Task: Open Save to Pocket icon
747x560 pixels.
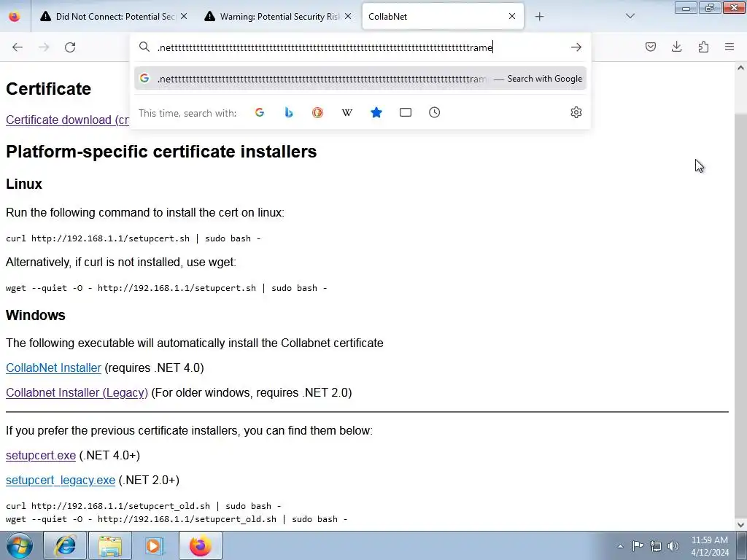Action: tap(650, 47)
